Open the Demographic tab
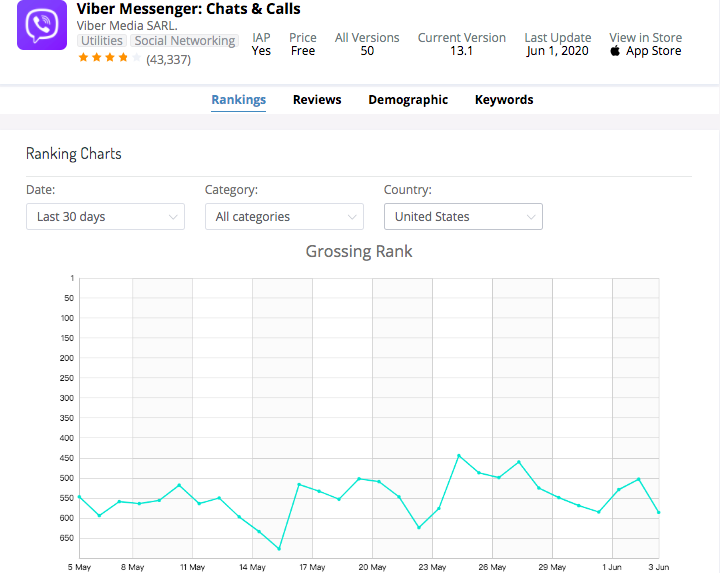Viewport: 720px width, 573px height. pos(408,100)
